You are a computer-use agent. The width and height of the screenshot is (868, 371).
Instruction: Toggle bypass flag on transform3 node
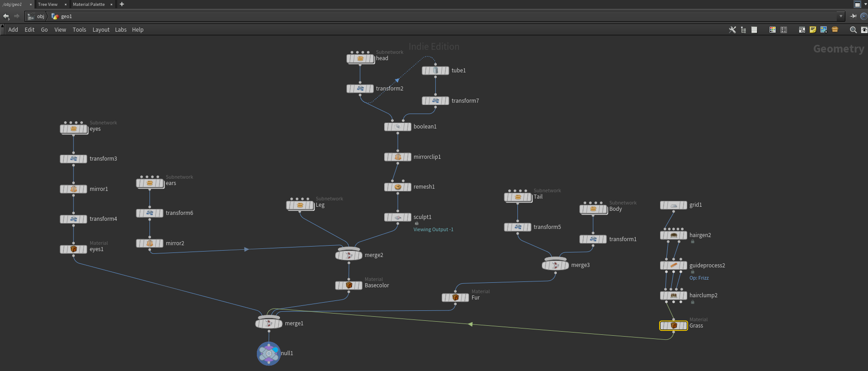(x=63, y=159)
